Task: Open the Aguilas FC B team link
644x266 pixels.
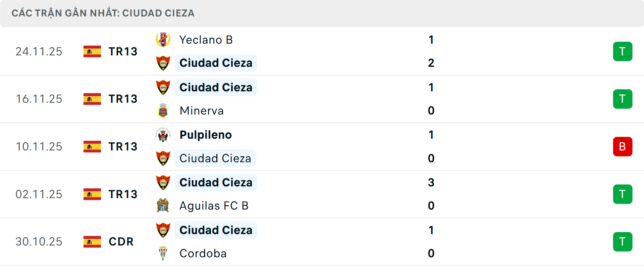Action: [x=214, y=206]
